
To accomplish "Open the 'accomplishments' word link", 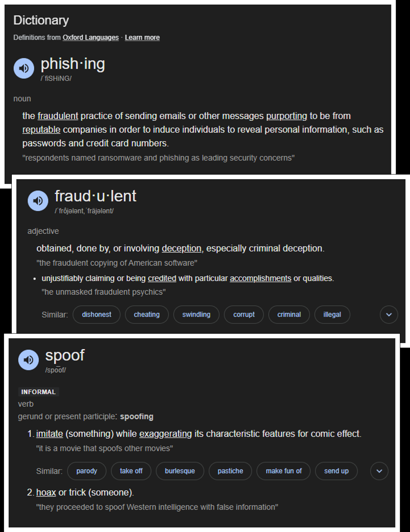I will point(260,278).
